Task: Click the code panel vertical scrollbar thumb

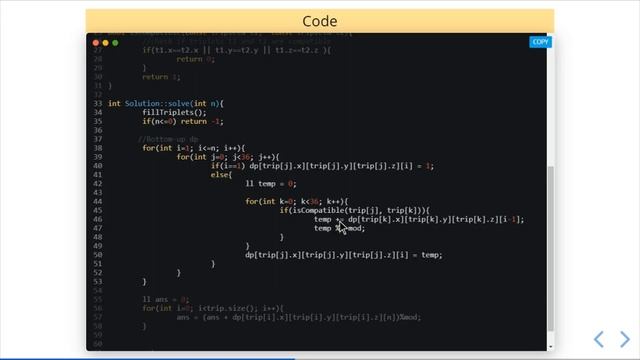Action: pos(551,248)
